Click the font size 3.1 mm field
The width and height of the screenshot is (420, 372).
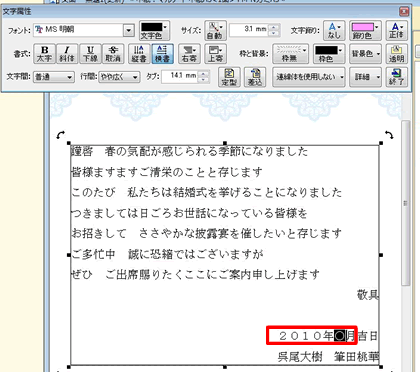(250, 29)
